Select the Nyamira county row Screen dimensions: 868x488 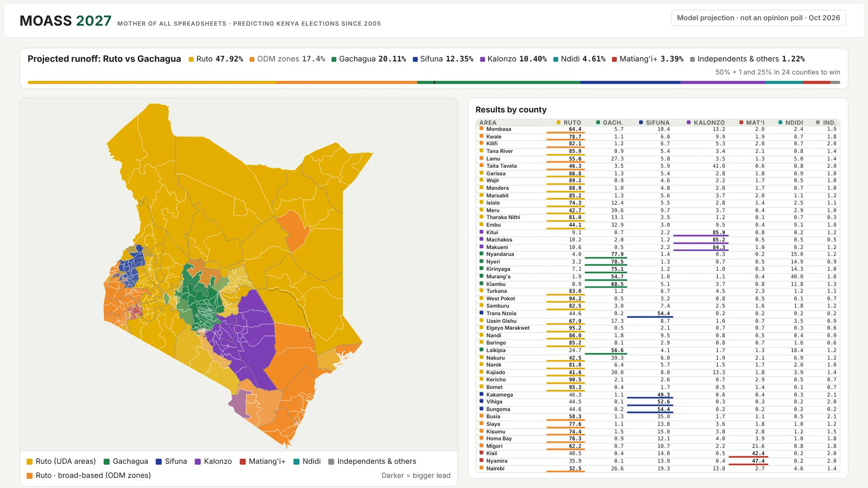(658, 461)
